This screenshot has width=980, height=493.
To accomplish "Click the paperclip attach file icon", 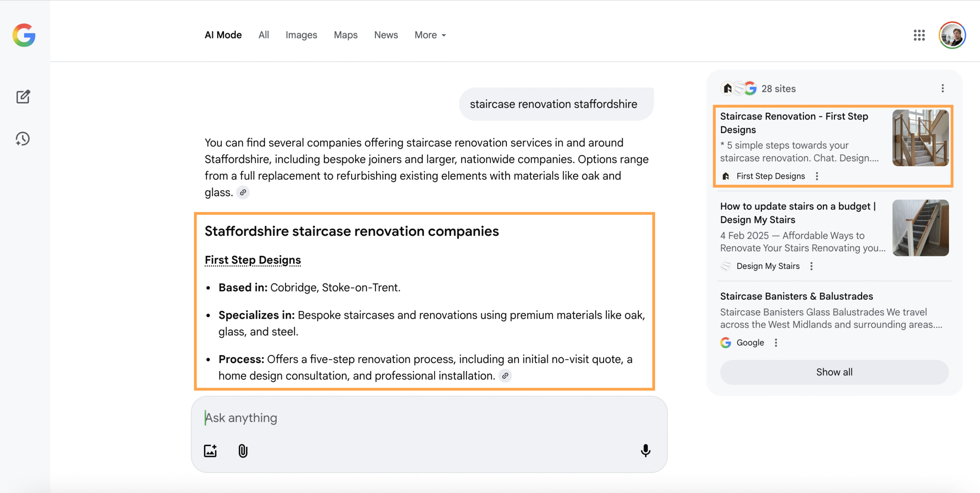I will coord(243,451).
